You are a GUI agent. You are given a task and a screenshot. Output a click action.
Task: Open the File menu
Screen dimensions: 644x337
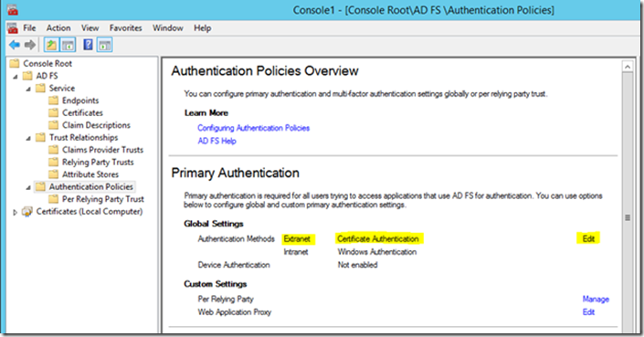click(29, 28)
